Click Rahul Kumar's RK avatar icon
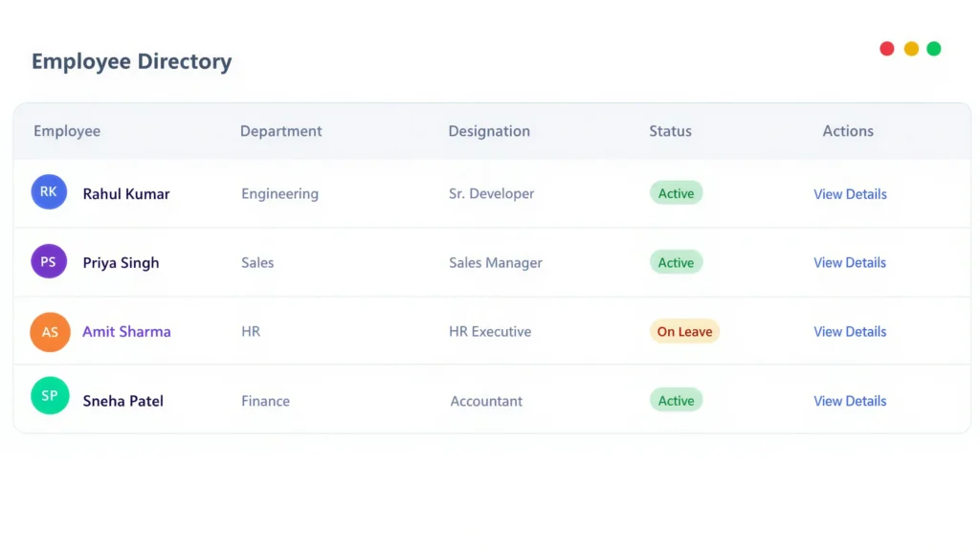Image resolution: width=980 pixels, height=553 pixels. 49,191
